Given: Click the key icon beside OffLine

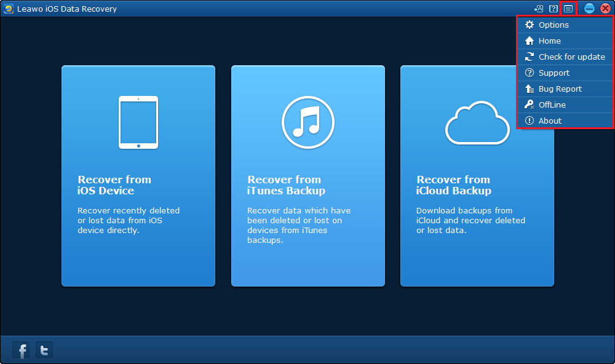Looking at the screenshot, I should (x=530, y=105).
